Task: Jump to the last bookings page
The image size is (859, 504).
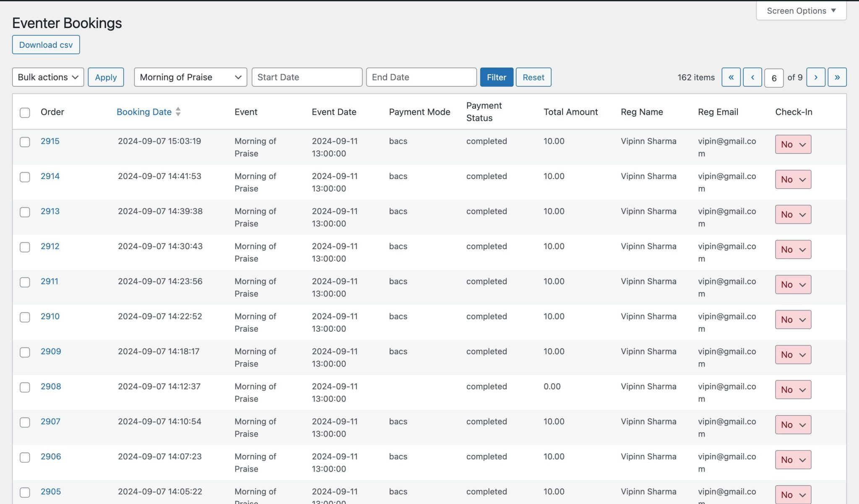Action: click(837, 77)
